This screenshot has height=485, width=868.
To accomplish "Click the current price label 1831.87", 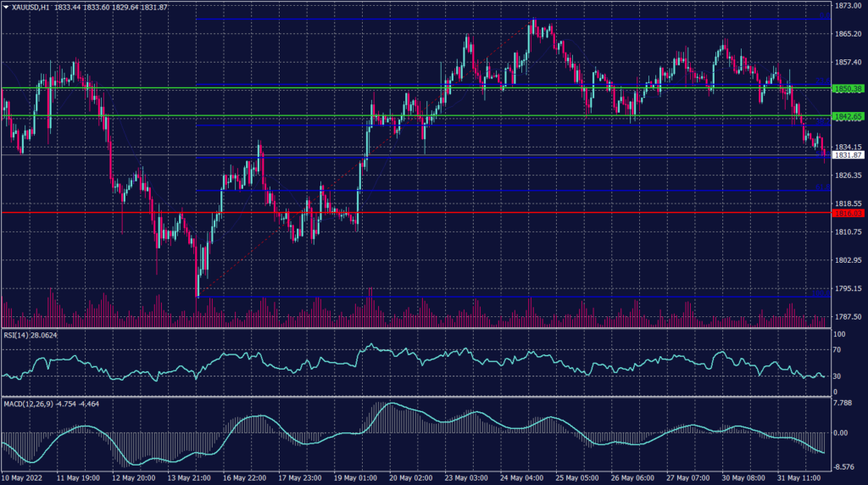I will coord(848,155).
